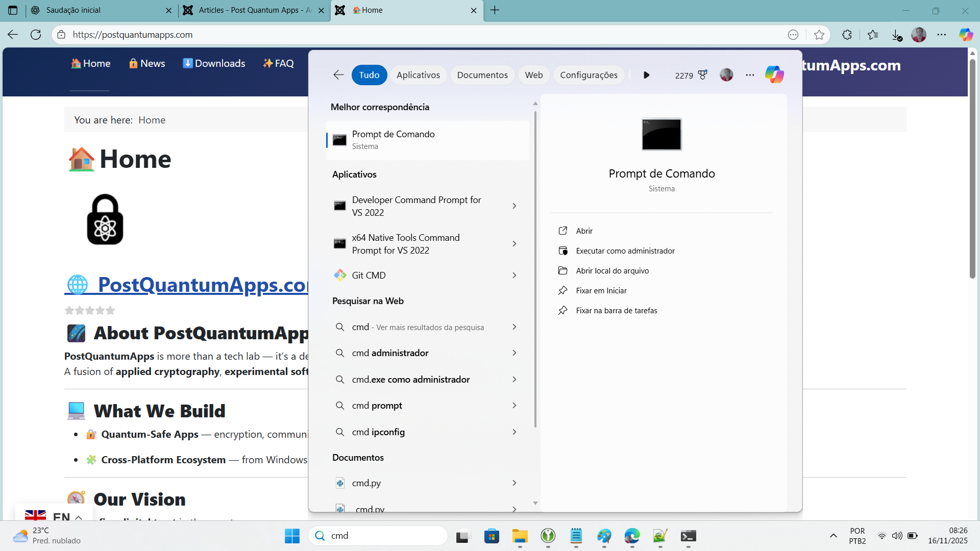The width and height of the screenshot is (980, 551).
Task: Show more search filter tabs arrow
Action: (x=646, y=75)
